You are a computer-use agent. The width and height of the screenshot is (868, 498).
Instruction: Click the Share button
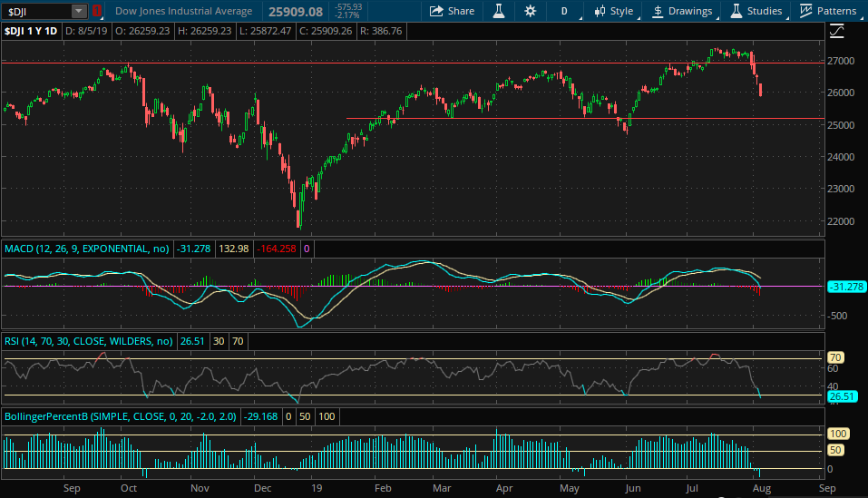pyautogui.click(x=453, y=11)
